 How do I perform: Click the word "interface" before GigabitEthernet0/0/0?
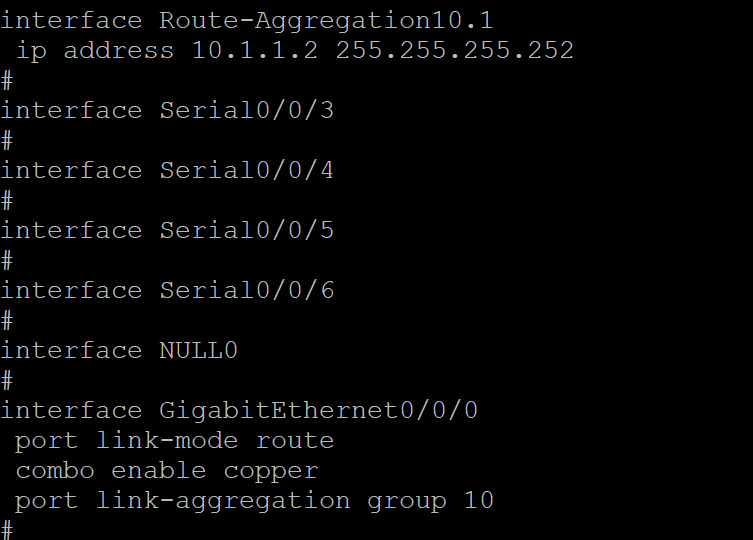(71, 410)
